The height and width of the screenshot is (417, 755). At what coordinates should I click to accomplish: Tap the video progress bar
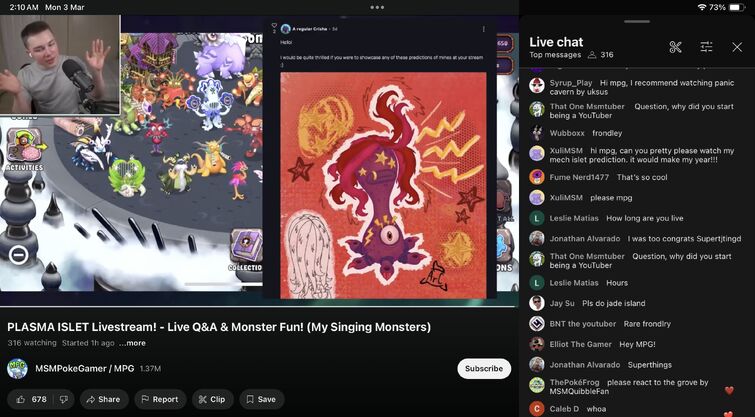tap(259, 306)
